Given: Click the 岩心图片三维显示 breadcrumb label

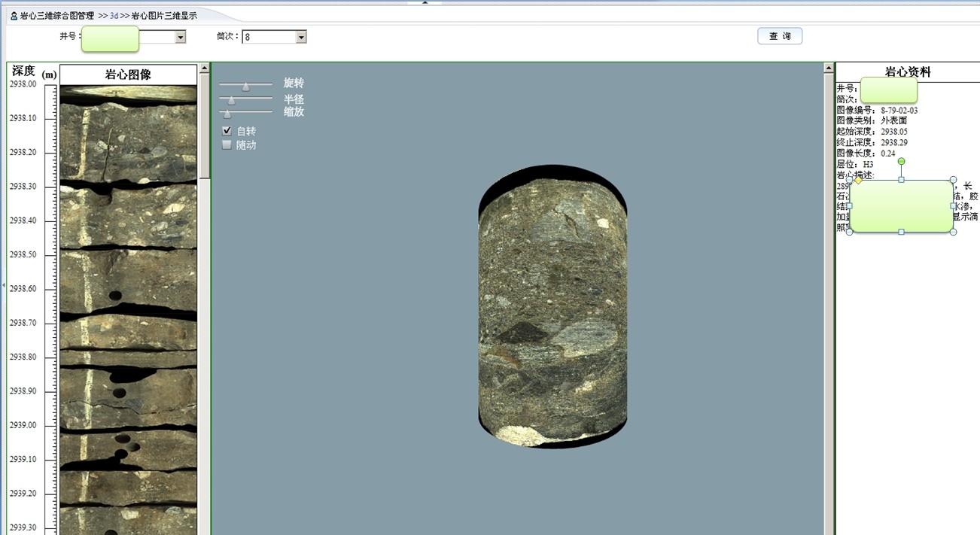Looking at the screenshot, I should [x=164, y=16].
